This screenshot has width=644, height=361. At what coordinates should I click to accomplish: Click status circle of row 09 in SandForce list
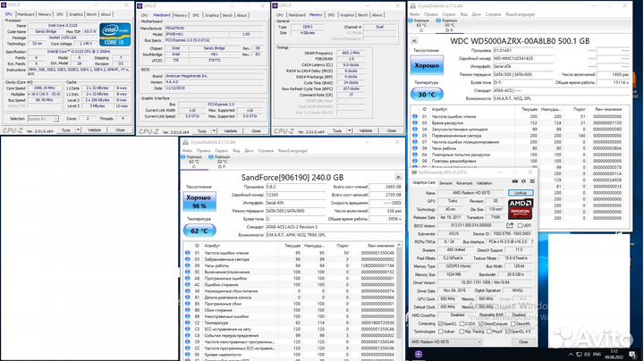pyautogui.click(x=188, y=265)
